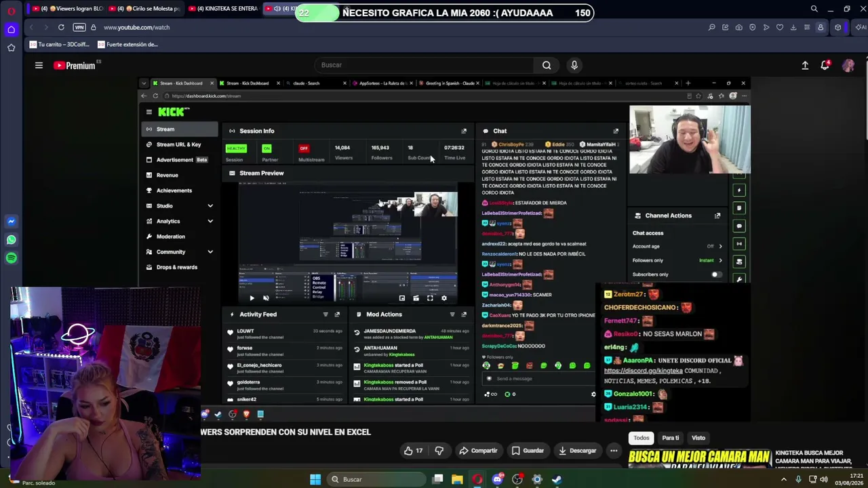Open Tu carrito 3DCoiff bookmark
868x488 pixels.
click(x=60, y=45)
